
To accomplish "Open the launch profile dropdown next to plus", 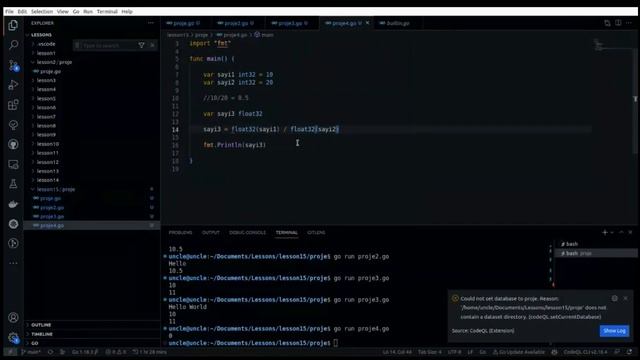I will [611, 232].
